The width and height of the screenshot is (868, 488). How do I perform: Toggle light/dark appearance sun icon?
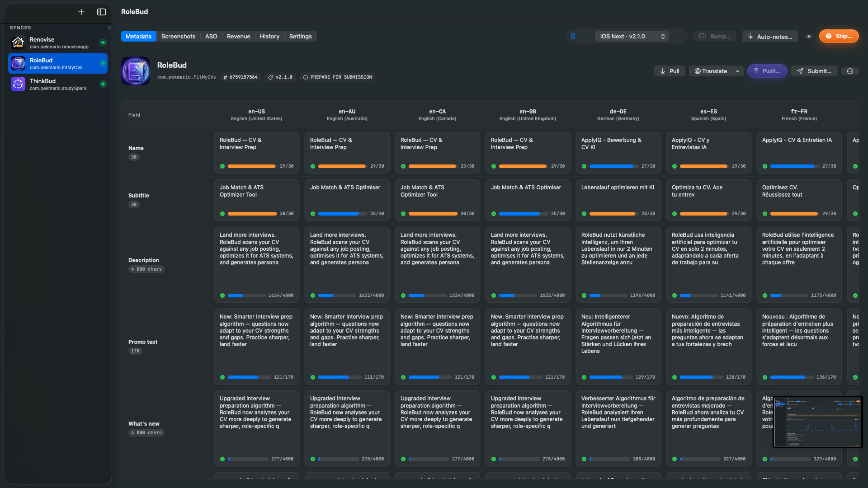809,37
